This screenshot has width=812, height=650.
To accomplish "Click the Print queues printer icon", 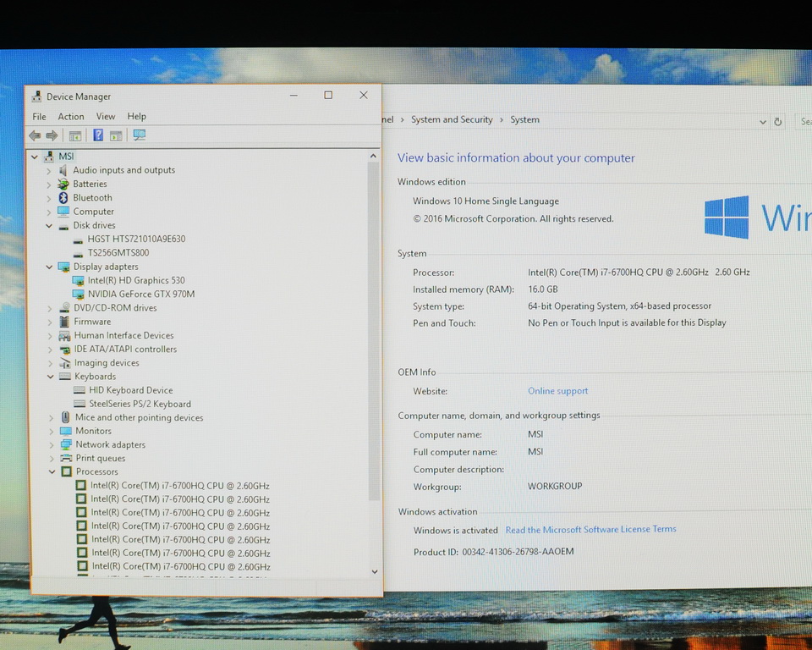I will [66, 458].
